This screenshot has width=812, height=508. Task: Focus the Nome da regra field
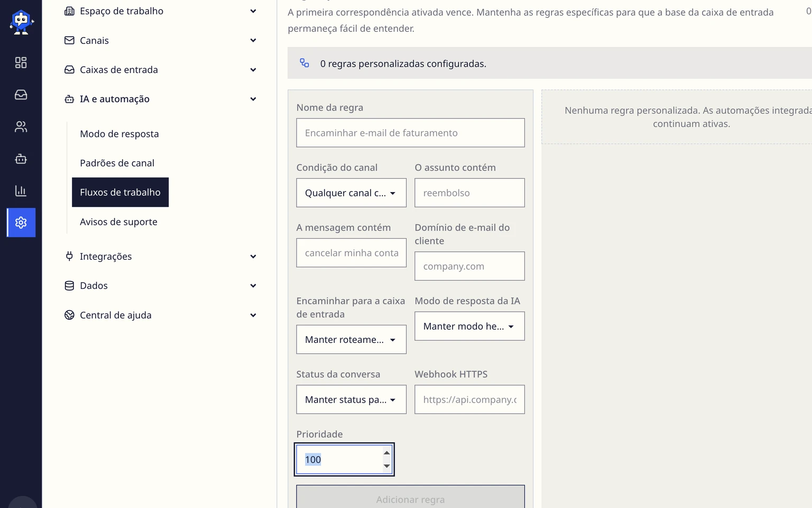click(410, 133)
